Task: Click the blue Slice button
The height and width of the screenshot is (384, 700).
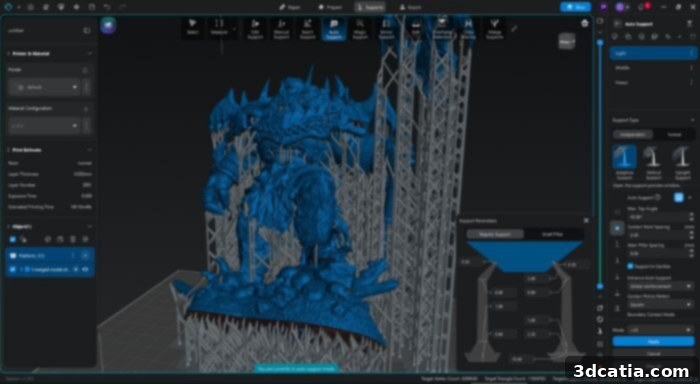Action: coord(575,7)
